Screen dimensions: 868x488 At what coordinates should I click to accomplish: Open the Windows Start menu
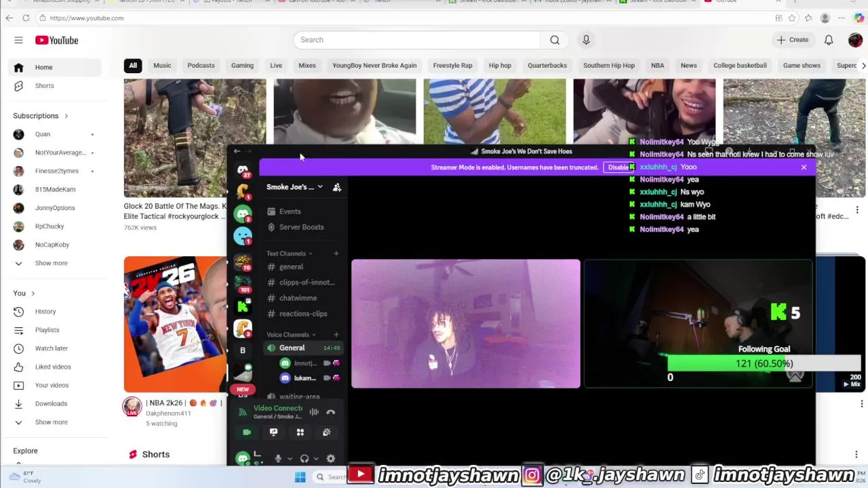[x=300, y=477]
